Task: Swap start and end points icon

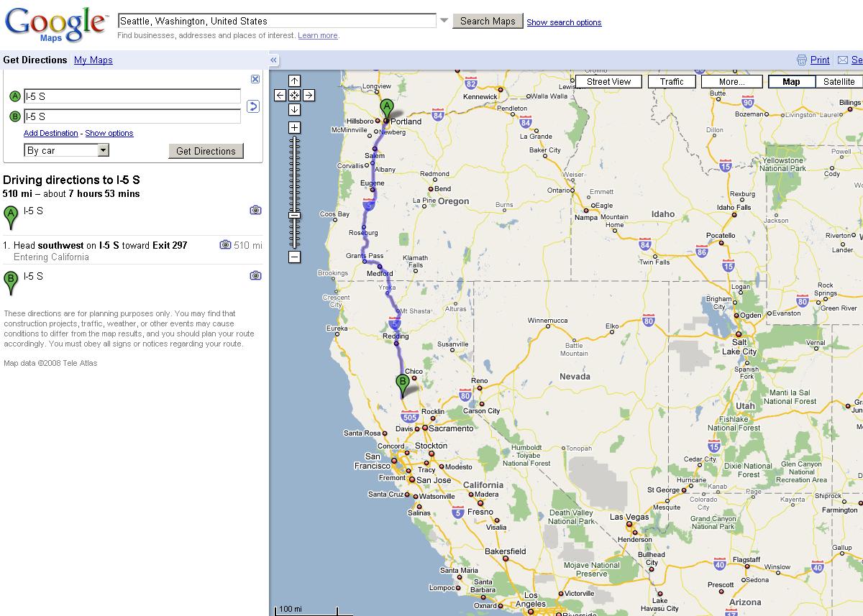Action: (x=252, y=106)
